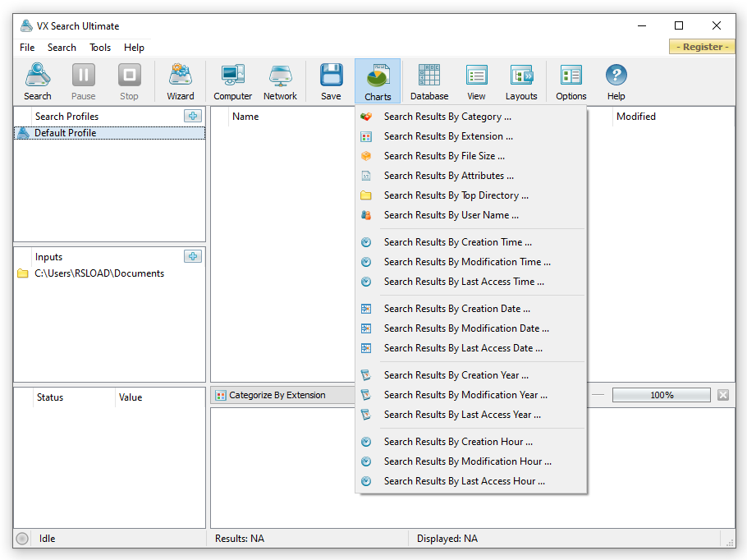Add a new input with Inputs plus icon
The width and height of the screenshot is (747, 560).
193,256
